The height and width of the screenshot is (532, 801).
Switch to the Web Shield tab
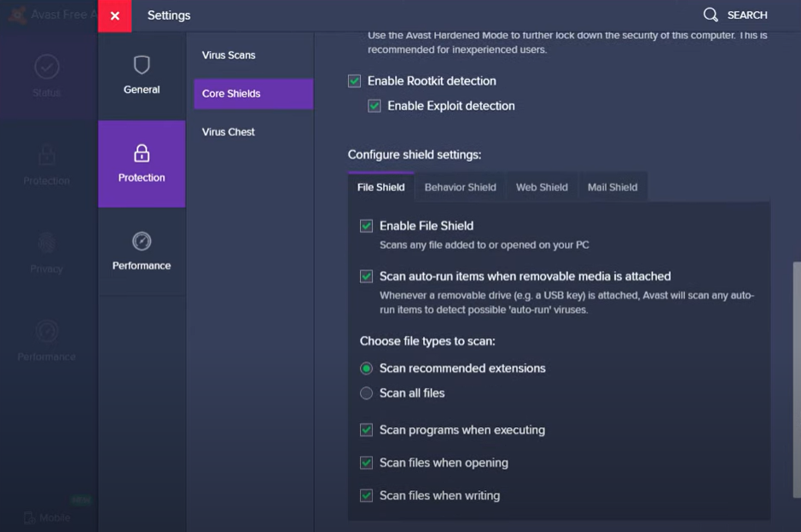[542, 188]
